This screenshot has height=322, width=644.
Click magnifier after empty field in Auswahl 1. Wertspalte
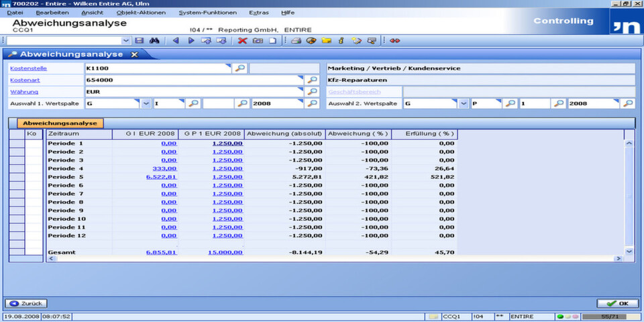coord(243,103)
